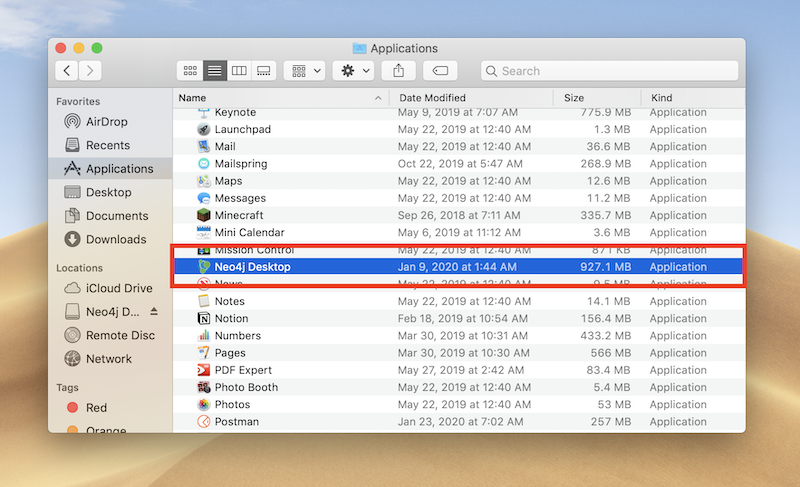Click the Maps app icon
The image size is (800, 487).
point(204,181)
